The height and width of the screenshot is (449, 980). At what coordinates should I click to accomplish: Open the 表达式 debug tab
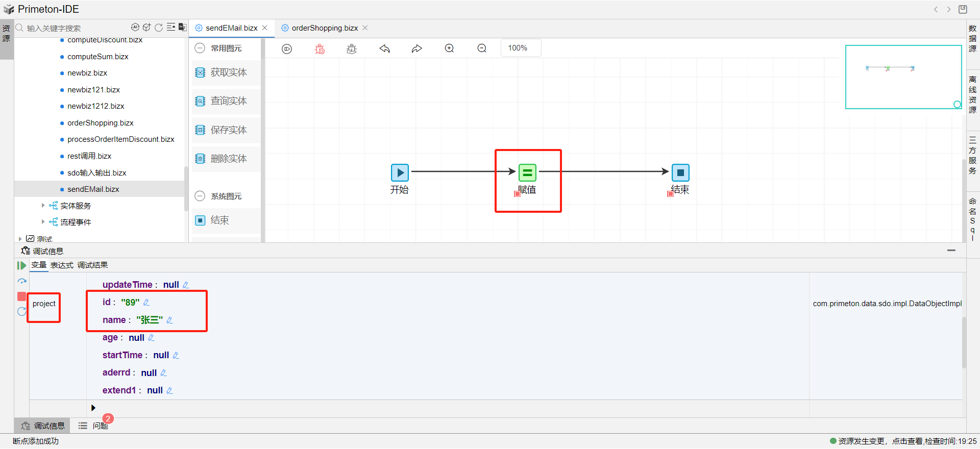click(x=62, y=265)
